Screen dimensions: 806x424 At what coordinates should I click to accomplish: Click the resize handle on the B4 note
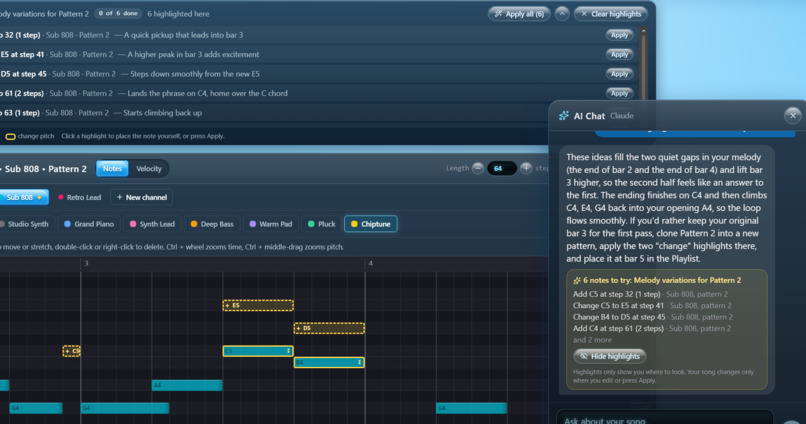point(359,362)
